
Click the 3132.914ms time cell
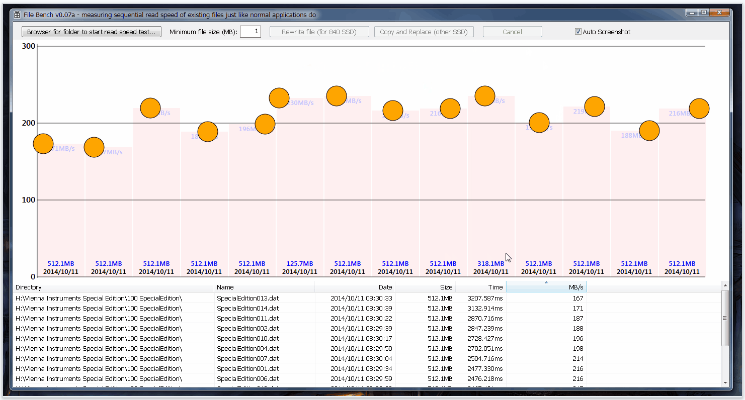coord(485,309)
